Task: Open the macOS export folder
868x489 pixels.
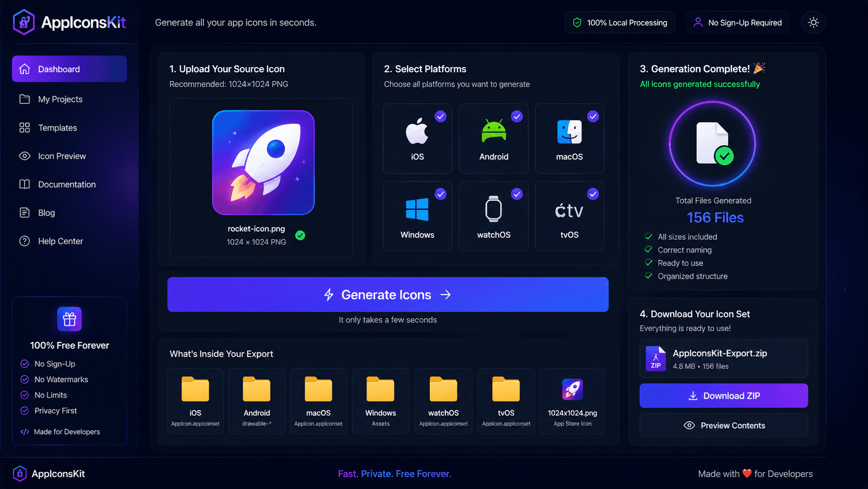Action: (x=318, y=401)
